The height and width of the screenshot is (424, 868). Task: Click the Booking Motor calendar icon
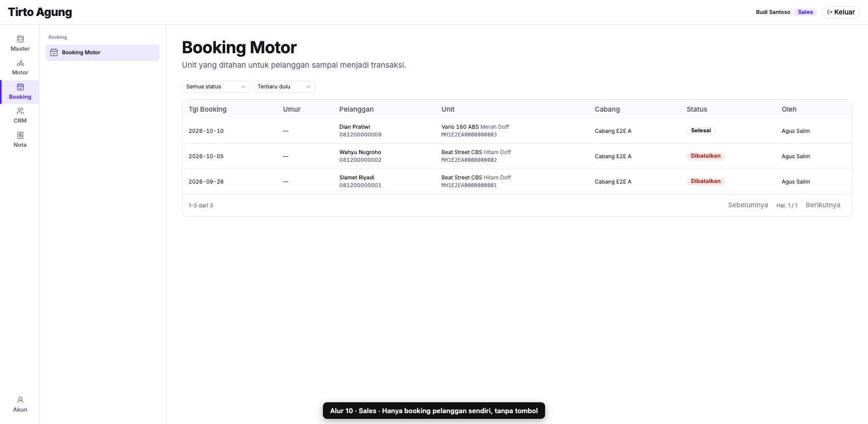54,52
